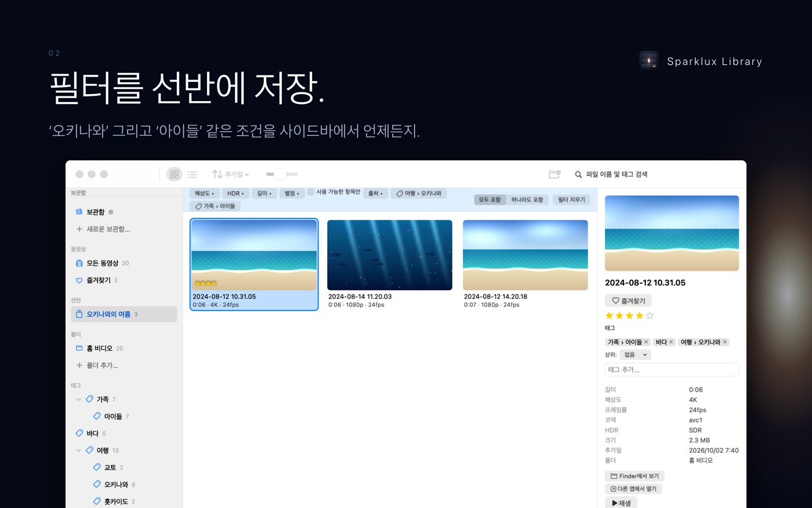The width and height of the screenshot is (812, 508).
Task: Click the 태그 추가... input field
Action: [672, 370]
